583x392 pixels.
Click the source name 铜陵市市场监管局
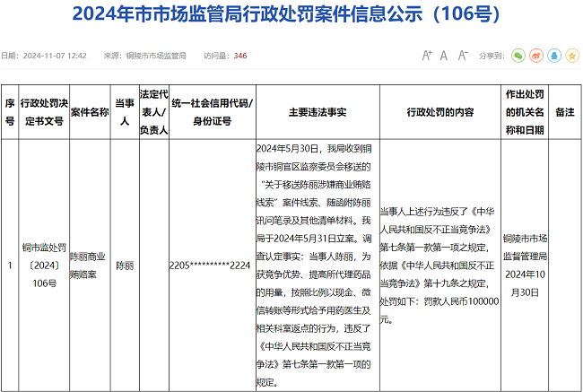pos(156,56)
